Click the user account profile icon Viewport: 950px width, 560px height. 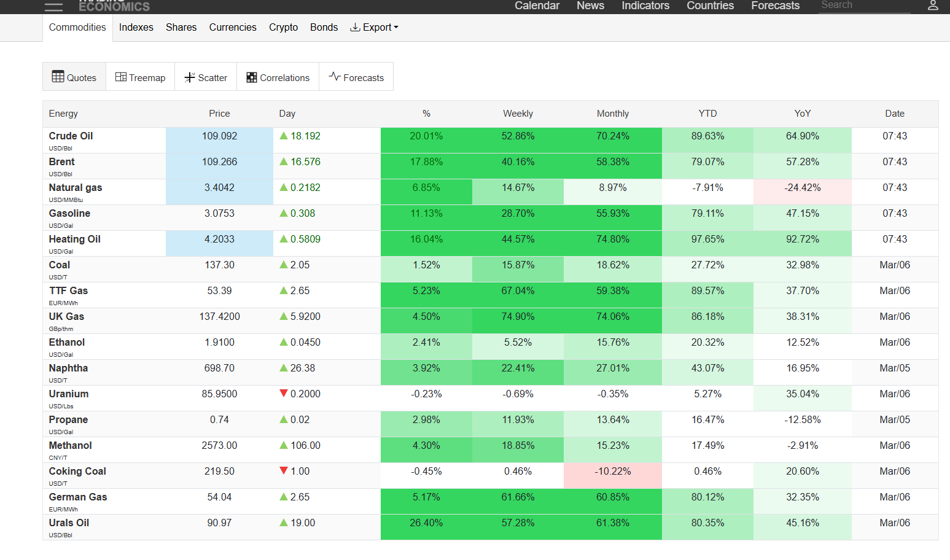point(932,6)
